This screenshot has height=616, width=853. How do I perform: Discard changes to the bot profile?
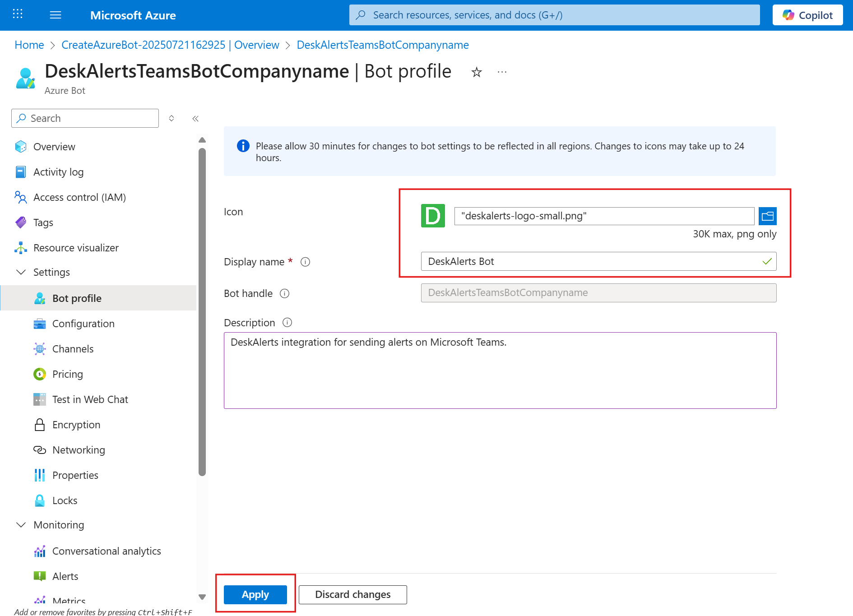click(x=352, y=594)
